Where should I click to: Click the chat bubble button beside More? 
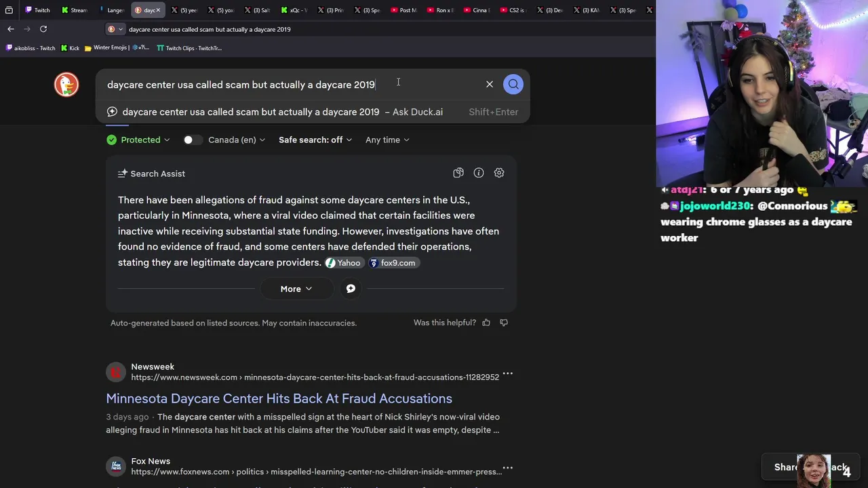pyautogui.click(x=351, y=289)
